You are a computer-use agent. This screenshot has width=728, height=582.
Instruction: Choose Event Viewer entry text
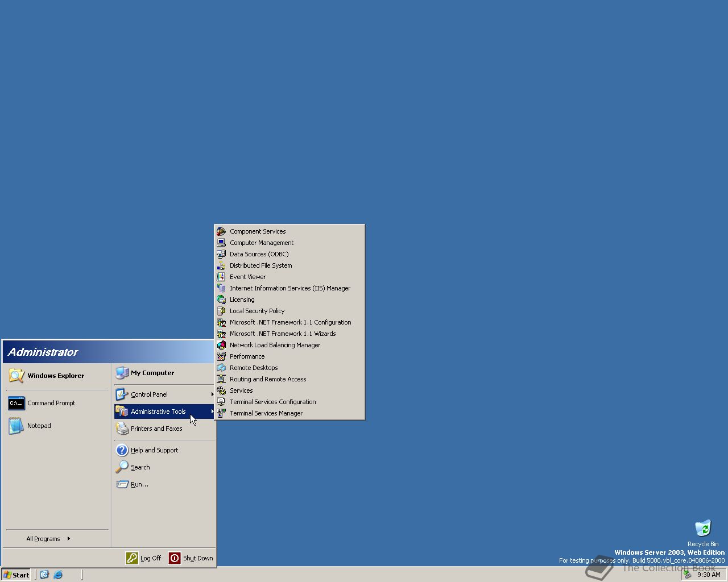[x=247, y=277]
